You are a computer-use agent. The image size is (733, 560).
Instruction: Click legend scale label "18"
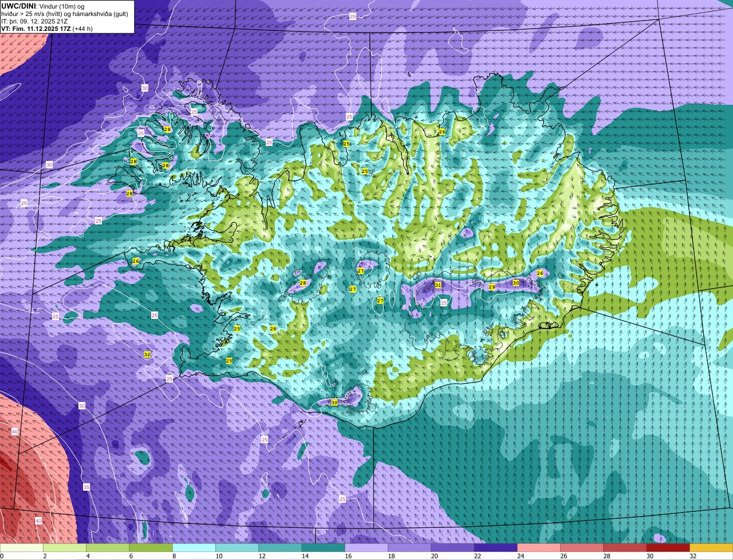coord(392,556)
